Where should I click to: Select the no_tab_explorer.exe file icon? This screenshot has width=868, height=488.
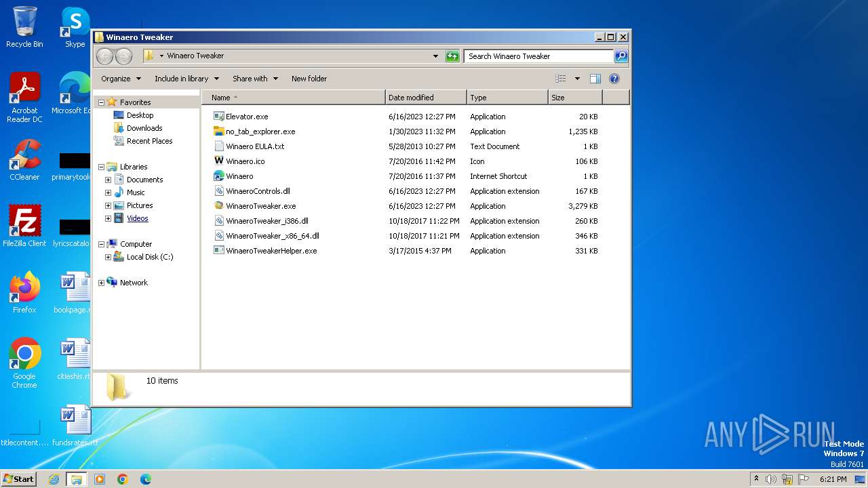pos(218,131)
